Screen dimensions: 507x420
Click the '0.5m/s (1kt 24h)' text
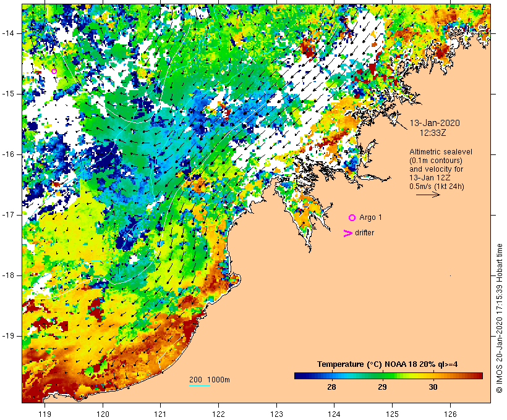pos(437,187)
